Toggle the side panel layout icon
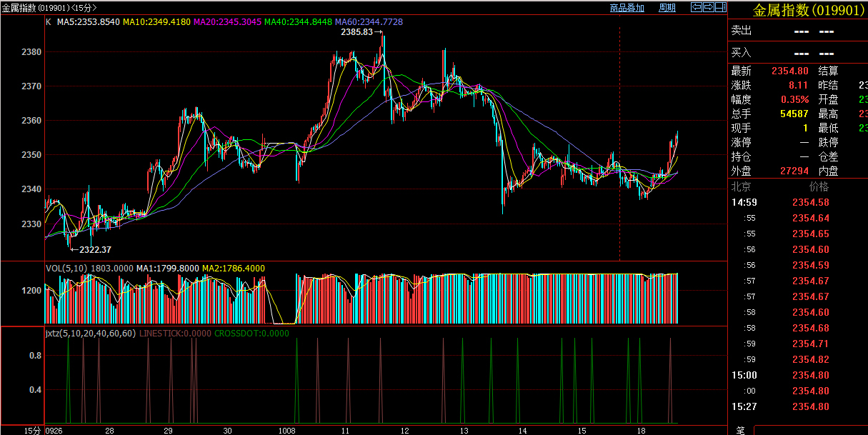Screen dimensions: 868x435 (720, 8)
